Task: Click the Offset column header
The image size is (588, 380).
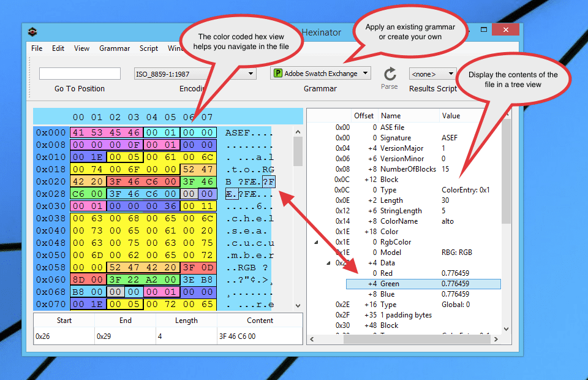Action: pos(364,116)
